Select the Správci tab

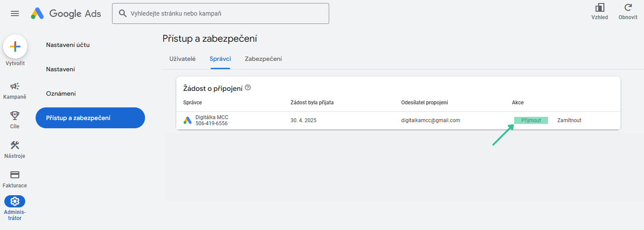220,59
